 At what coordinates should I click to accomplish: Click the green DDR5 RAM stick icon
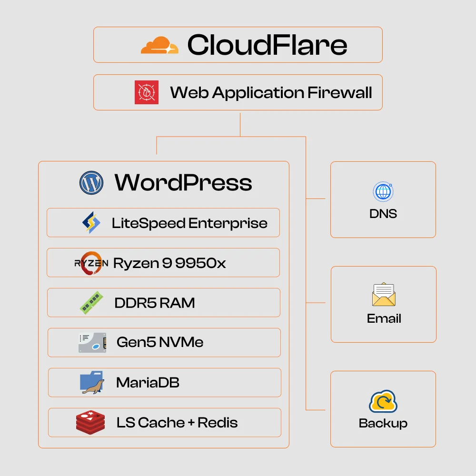click(91, 303)
